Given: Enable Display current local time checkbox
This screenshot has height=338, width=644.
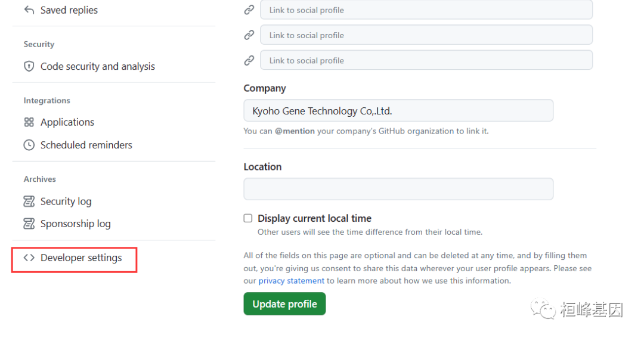Looking at the screenshot, I should [x=248, y=219].
